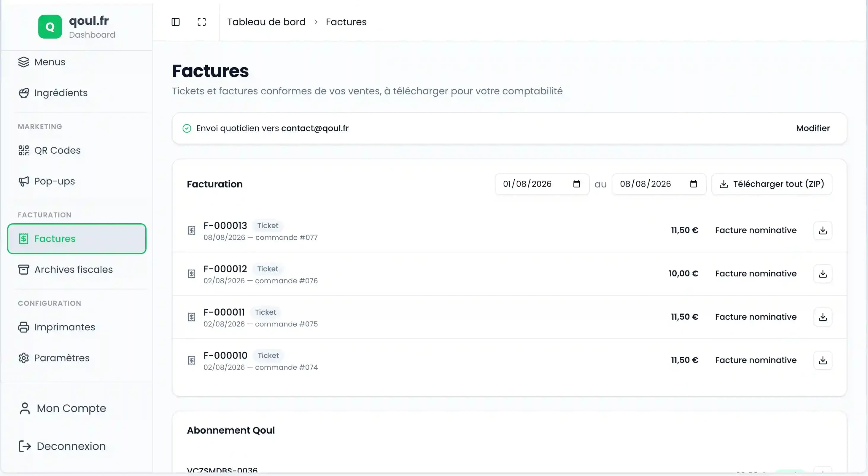The height and width of the screenshot is (476, 868).
Task: Go to Imprimantes settings
Action: pos(77,327)
